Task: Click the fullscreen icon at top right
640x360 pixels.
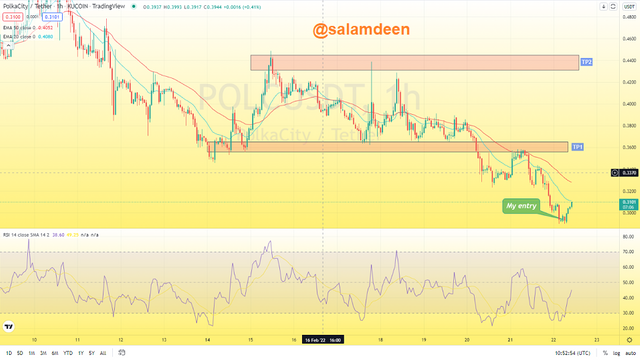Action: click(613, 7)
